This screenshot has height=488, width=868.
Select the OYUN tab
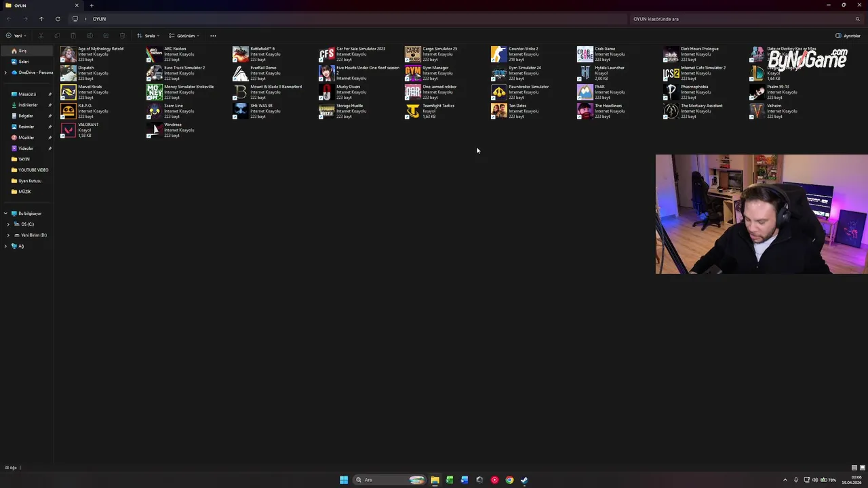tap(41, 5)
